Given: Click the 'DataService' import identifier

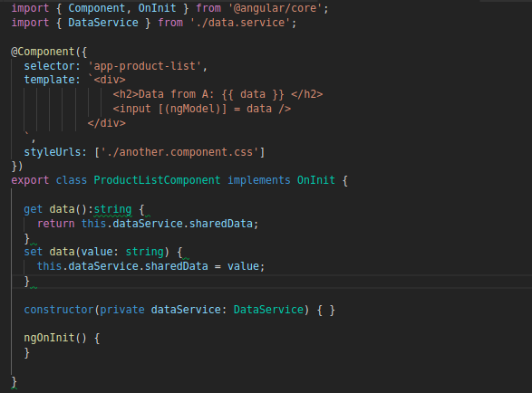Looking at the screenshot, I should point(103,23).
